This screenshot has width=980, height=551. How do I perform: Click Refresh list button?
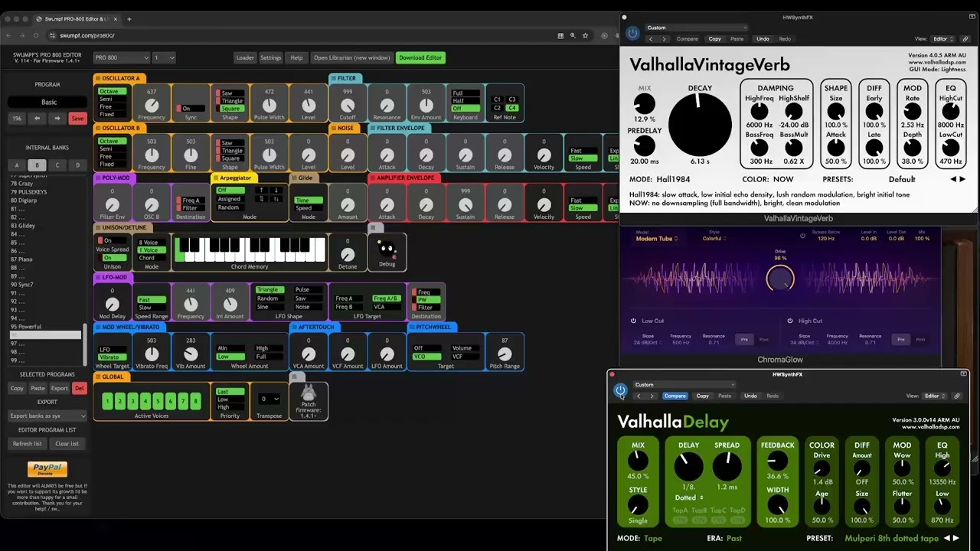pyautogui.click(x=28, y=444)
